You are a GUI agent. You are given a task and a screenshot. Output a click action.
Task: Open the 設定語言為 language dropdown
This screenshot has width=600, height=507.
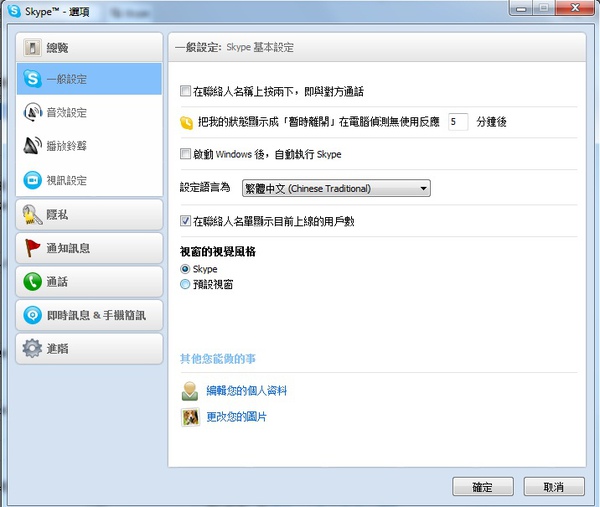pyautogui.click(x=336, y=188)
